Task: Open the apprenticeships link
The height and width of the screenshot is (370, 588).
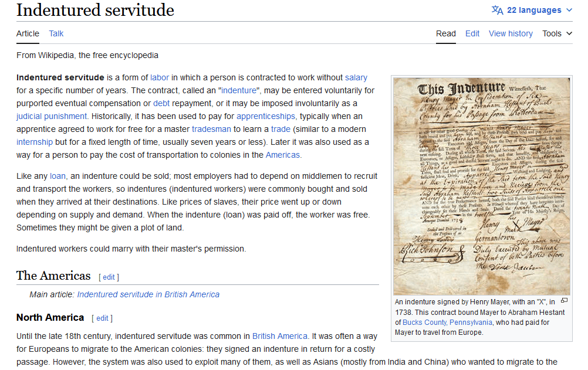Action: [266, 116]
